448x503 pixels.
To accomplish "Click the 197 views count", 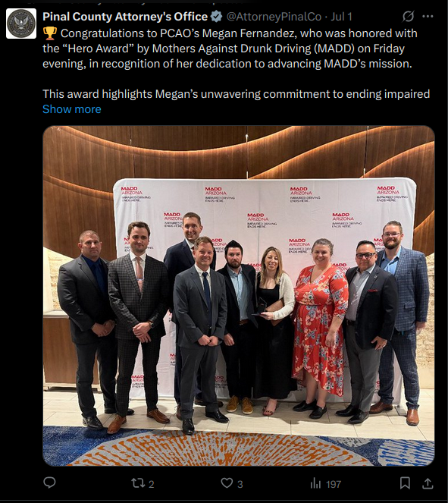I will [334, 484].
